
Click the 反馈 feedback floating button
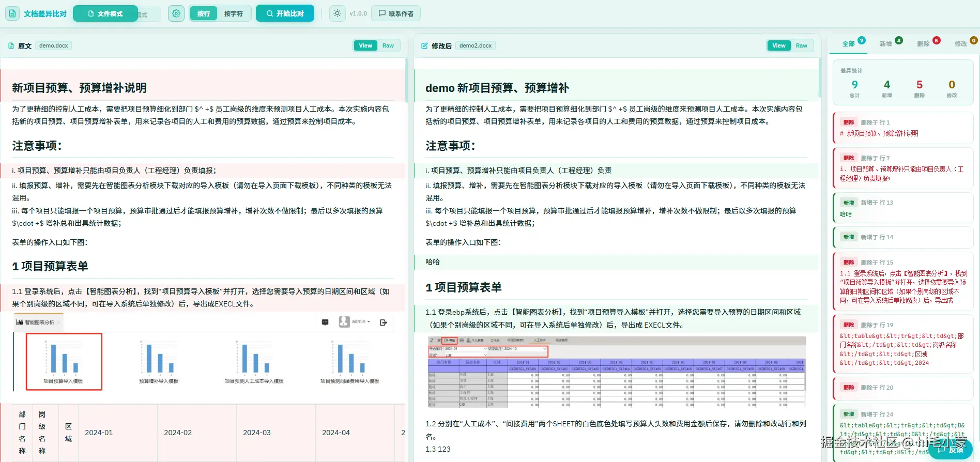[x=951, y=450]
